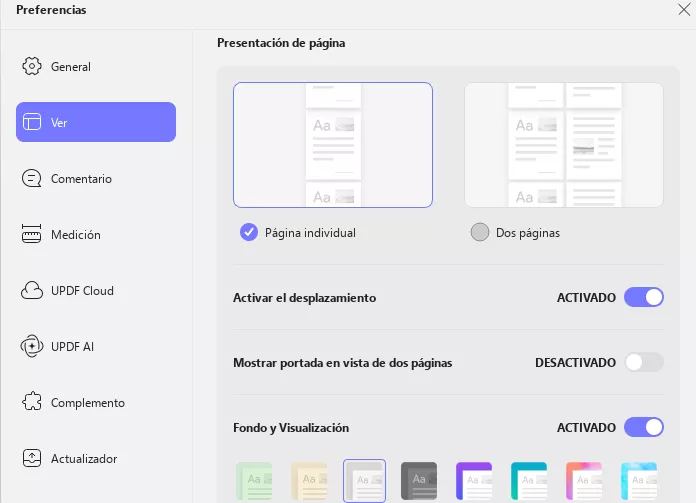Click the UPDF Cloud icon

(x=32, y=290)
